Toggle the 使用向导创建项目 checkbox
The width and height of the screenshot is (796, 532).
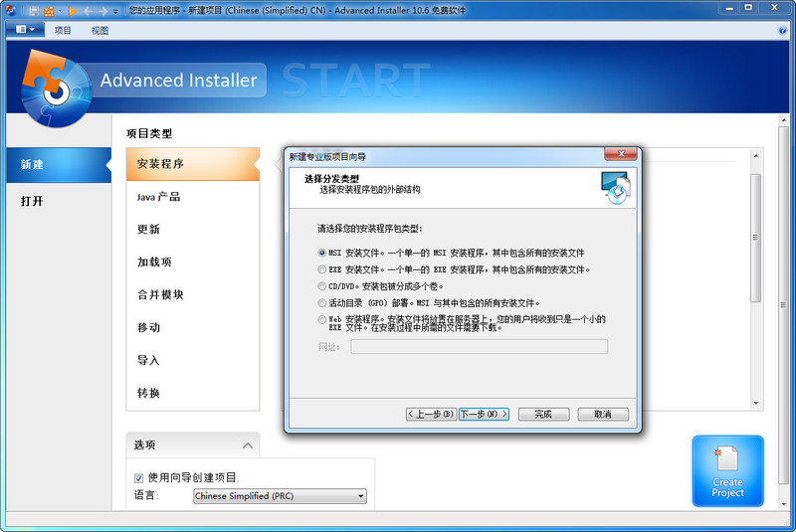click(138, 477)
